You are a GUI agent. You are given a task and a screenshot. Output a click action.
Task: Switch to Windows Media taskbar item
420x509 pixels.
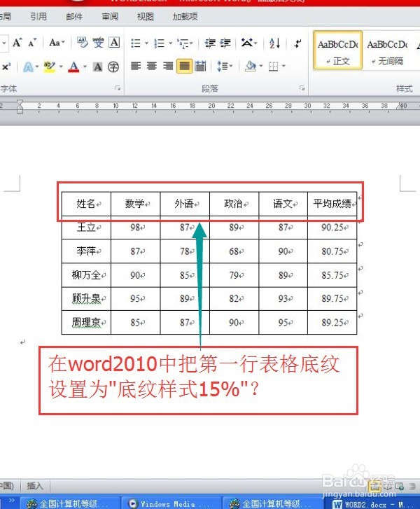pos(171,503)
